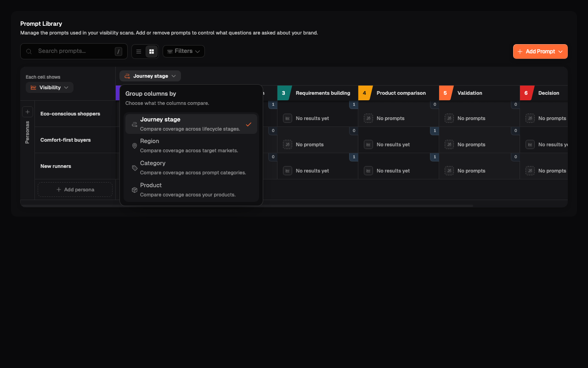The width and height of the screenshot is (588, 368).
Task: Click the chart icon in New runners Requirements building cell
Action: pyautogui.click(x=288, y=171)
